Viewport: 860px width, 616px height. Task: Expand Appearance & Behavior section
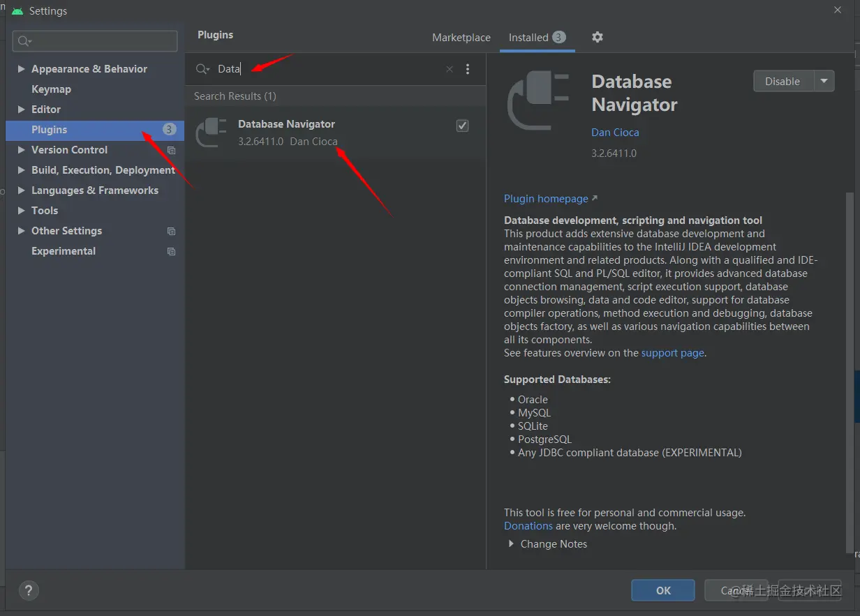pos(22,69)
